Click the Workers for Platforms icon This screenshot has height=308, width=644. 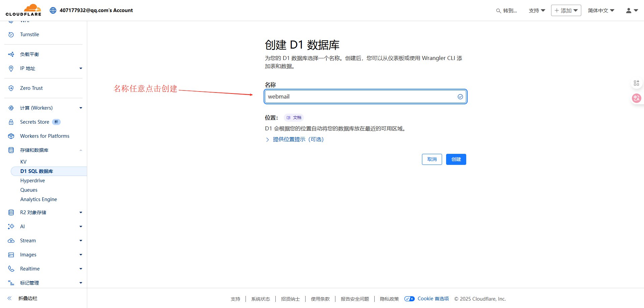pos(11,136)
